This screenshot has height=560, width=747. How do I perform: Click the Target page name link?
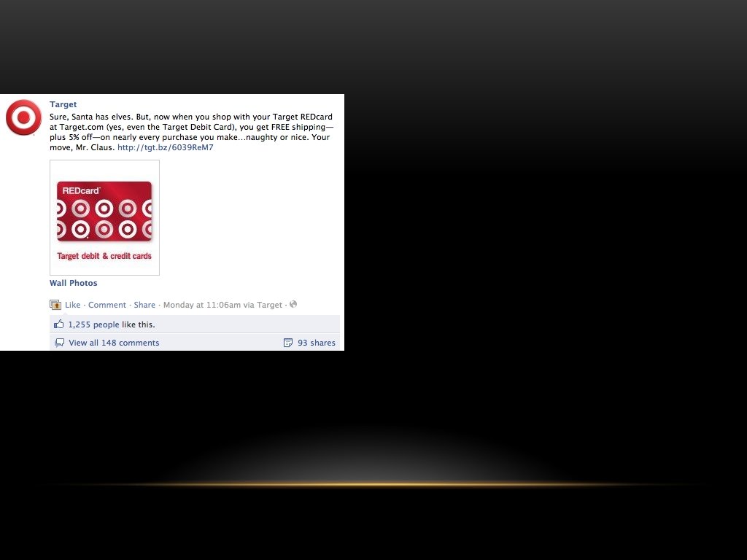[63, 104]
